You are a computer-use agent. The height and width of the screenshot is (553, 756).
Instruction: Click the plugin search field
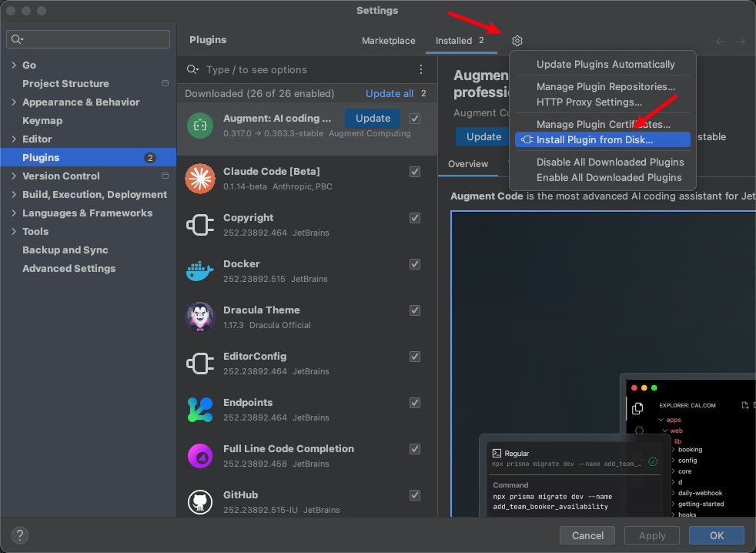pyautogui.click(x=308, y=69)
